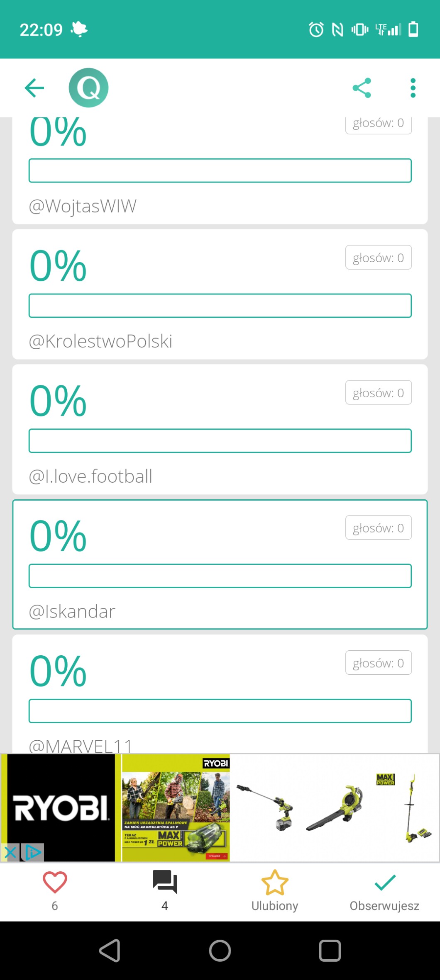
Task: Open the Android recent apps button
Action: click(330, 951)
